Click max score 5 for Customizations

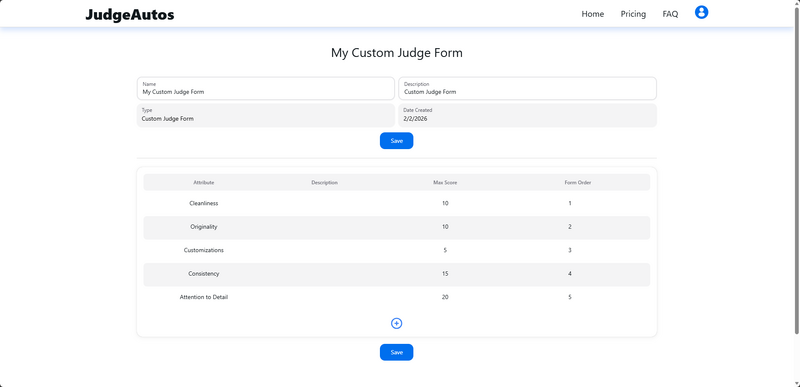point(445,250)
